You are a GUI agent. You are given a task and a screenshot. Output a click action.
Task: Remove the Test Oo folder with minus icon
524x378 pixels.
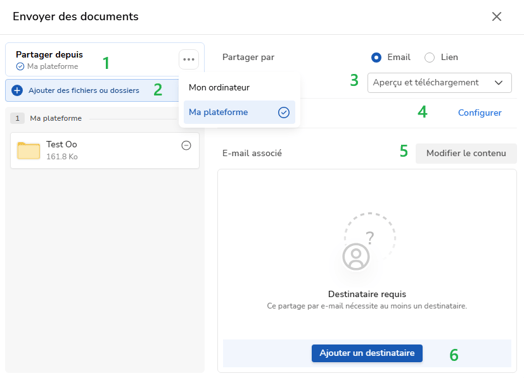coord(186,145)
